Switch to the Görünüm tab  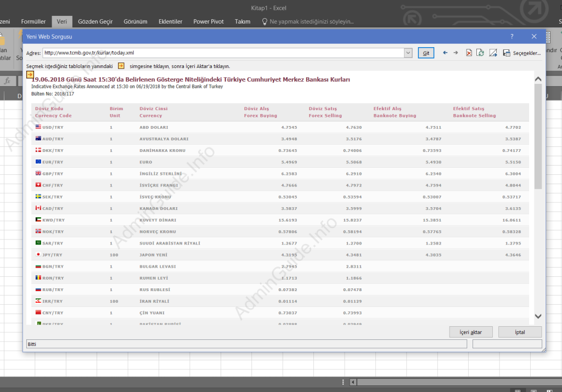pyautogui.click(x=136, y=21)
